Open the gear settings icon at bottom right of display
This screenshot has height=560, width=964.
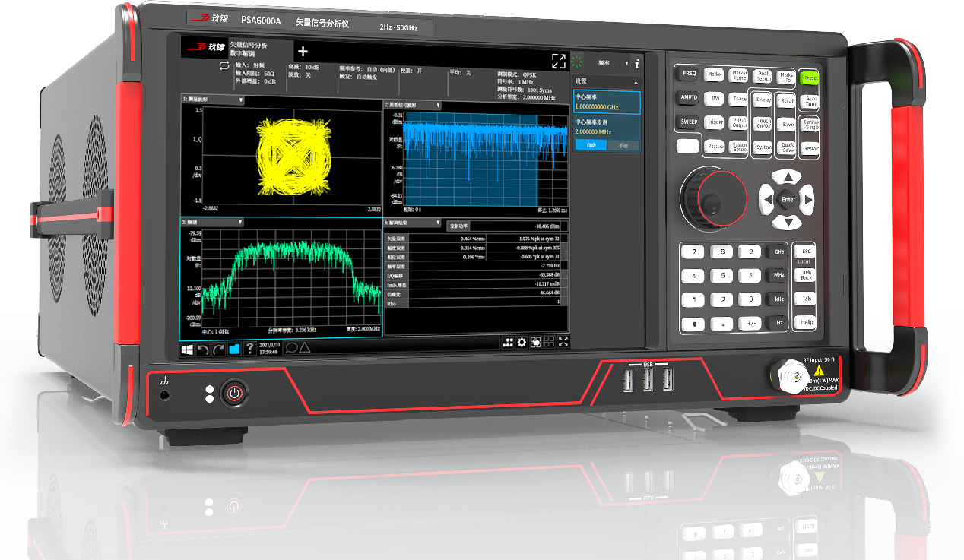coord(522,343)
